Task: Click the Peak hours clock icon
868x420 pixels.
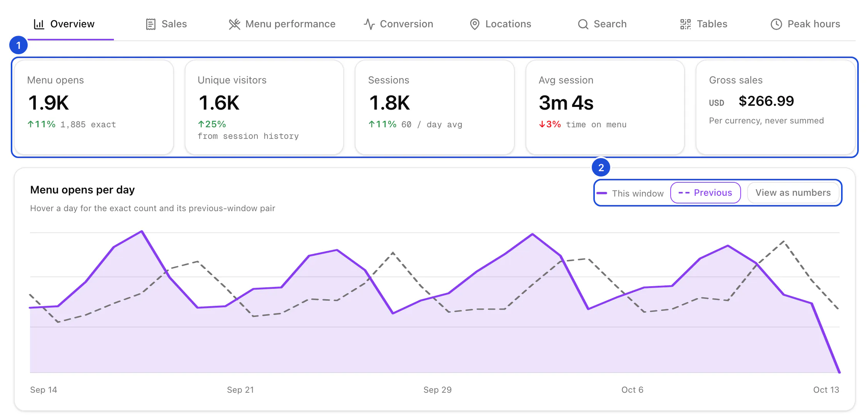Action: [776, 24]
